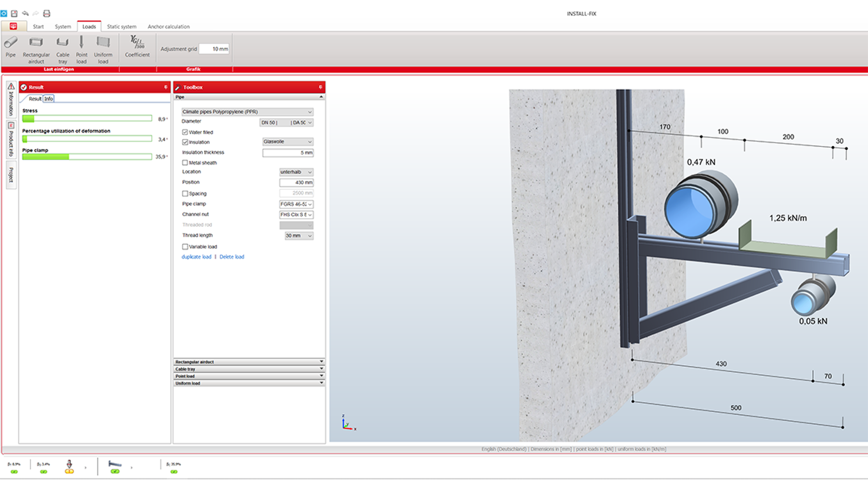The height and width of the screenshot is (488, 868).
Task: Uncheck the Water filled option
Action: coord(185,132)
